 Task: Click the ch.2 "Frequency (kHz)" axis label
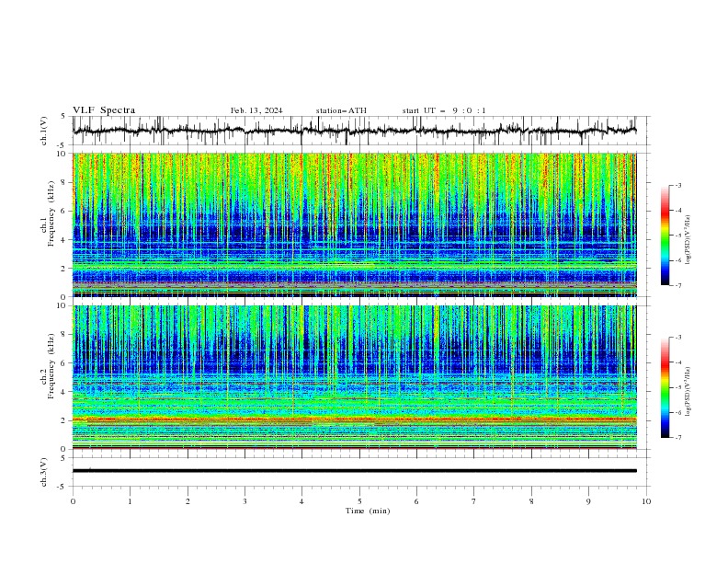(x=51, y=365)
